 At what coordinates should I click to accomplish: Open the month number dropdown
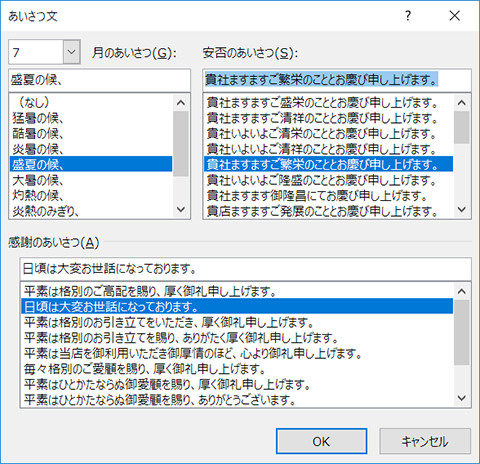click(x=72, y=52)
